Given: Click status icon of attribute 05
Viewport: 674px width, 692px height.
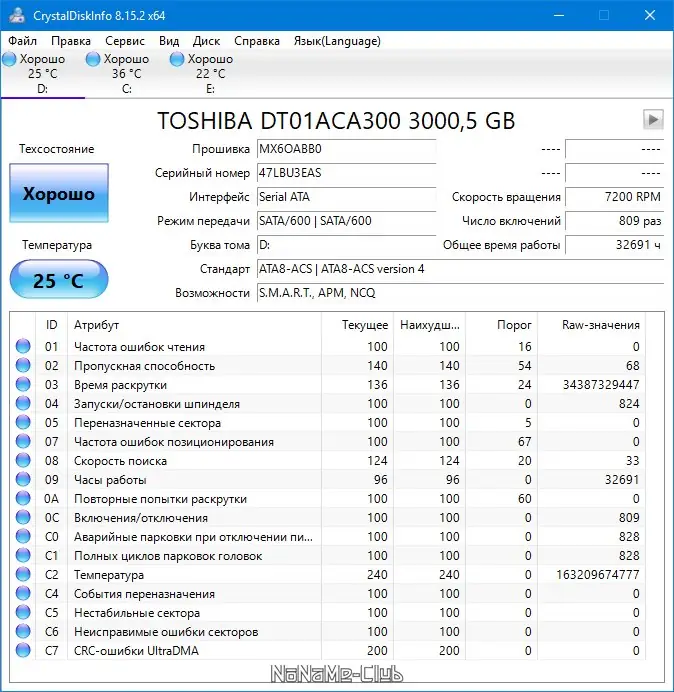Looking at the screenshot, I should point(23,422).
